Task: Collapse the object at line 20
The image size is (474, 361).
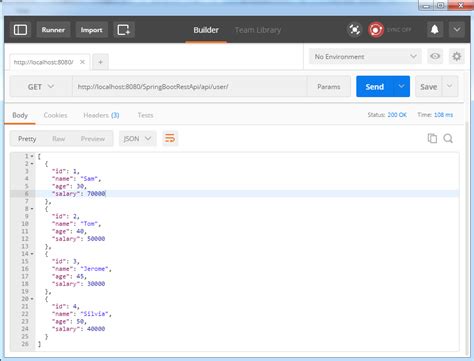Action: [x=32, y=299]
